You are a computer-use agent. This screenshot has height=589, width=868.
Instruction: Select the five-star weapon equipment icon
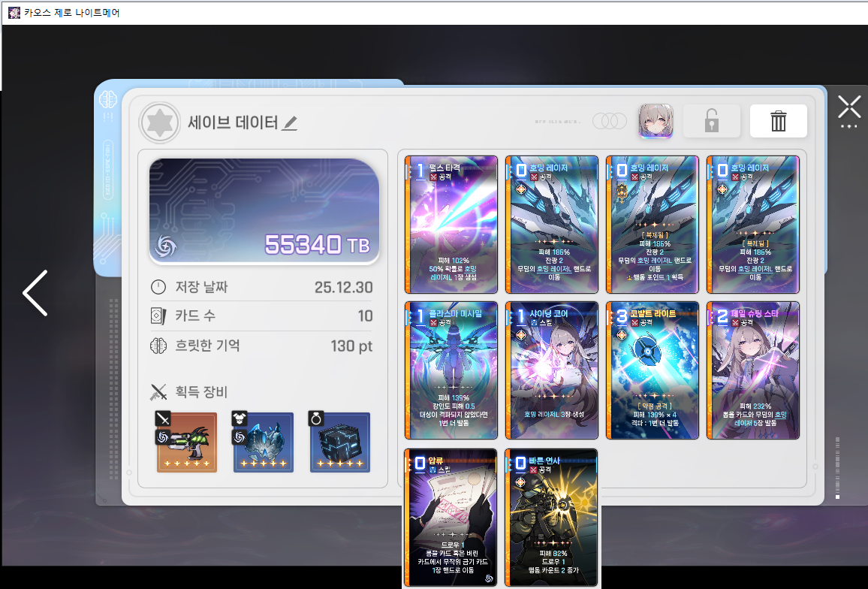[x=187, y=443]
